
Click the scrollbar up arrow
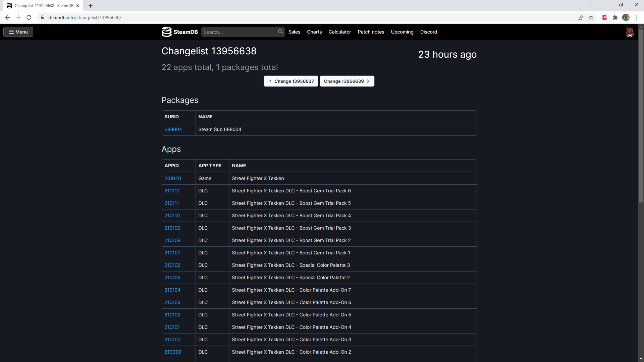641,26
